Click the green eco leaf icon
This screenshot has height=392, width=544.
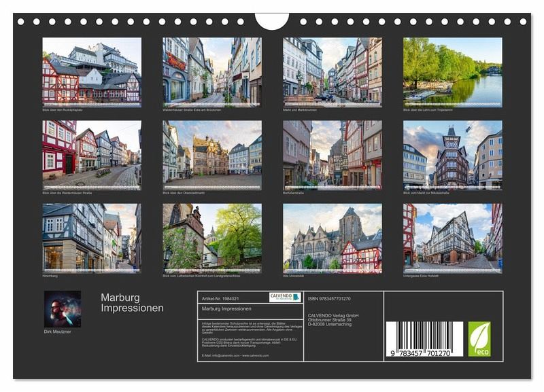pos(479,339)
